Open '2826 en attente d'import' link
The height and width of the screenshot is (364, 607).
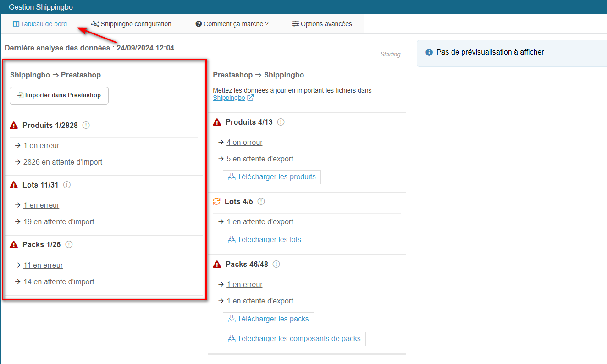[x=63, y=162]
